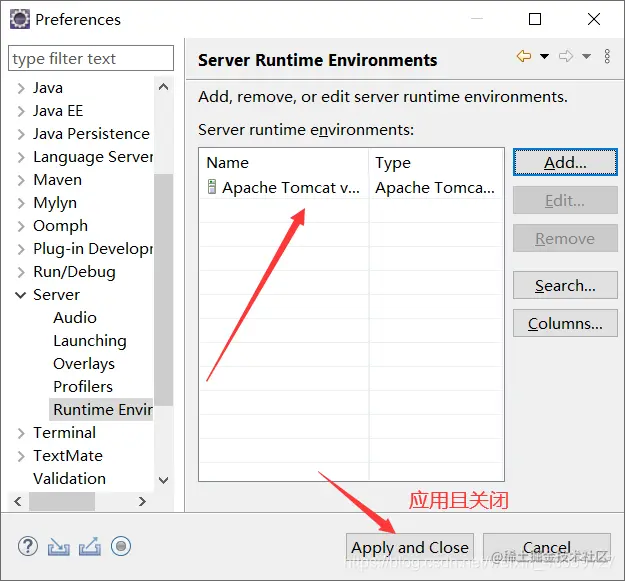
Task: Click the Oomph preference recorder icon
Action: tap(121, 546)
